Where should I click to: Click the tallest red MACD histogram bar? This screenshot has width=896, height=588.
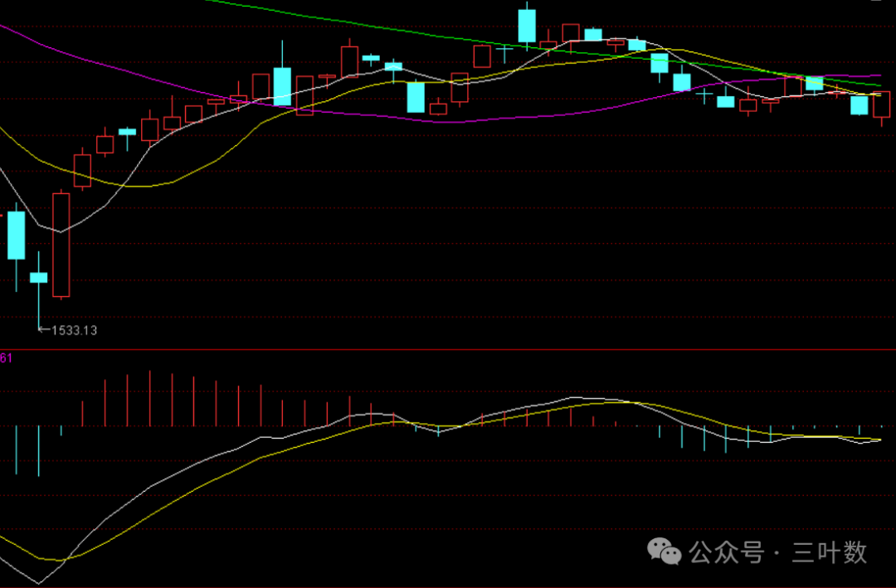point(149,398)
